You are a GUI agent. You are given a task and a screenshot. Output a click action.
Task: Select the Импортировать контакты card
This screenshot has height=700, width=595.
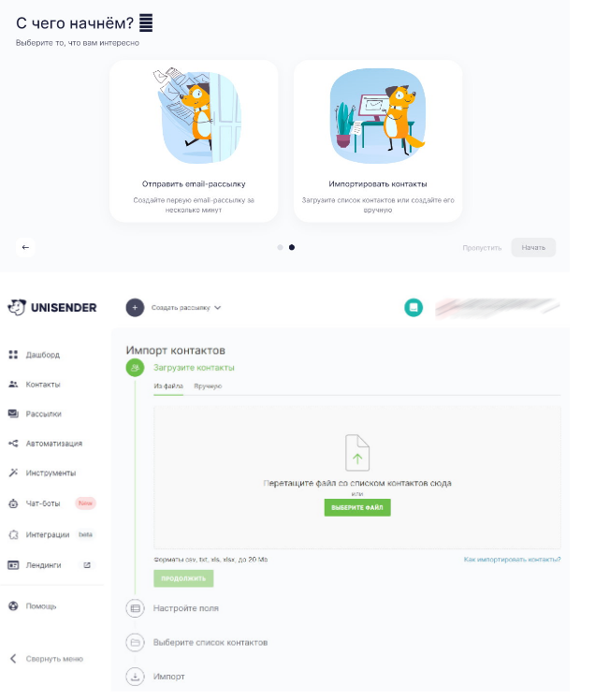[x=378, y=141]
